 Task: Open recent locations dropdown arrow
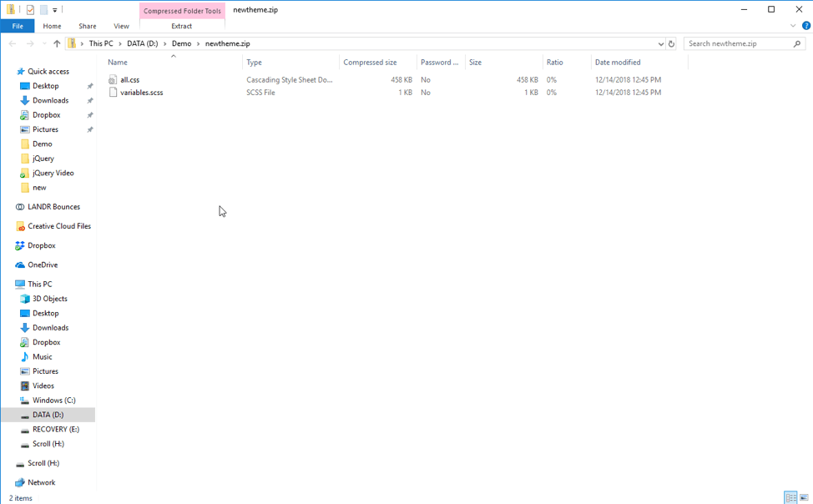(x=44, y=43)
